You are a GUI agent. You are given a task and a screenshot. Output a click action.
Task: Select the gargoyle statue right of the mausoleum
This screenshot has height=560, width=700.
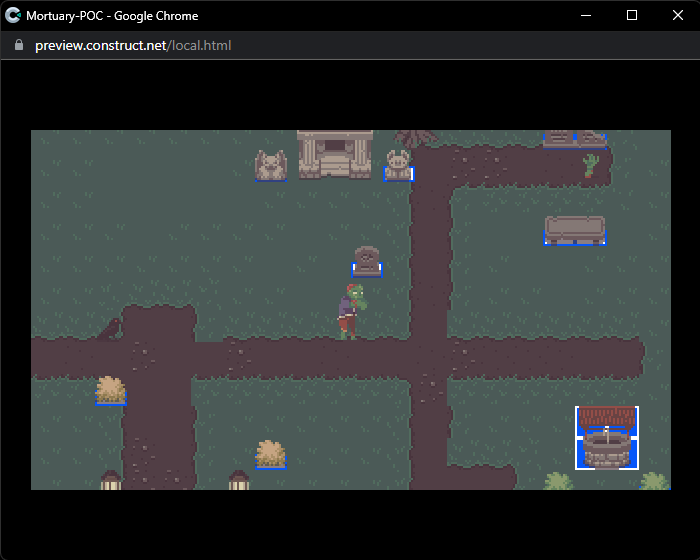click(399, 166)
